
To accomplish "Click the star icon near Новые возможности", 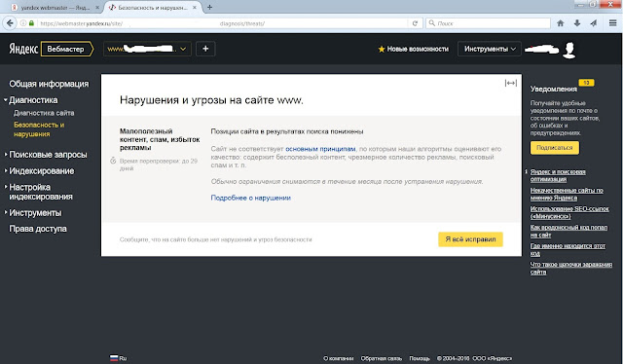I will click(382, 49).
